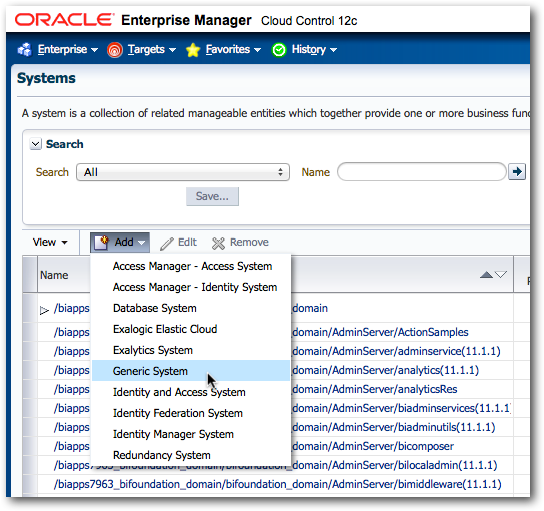Open the AdminServer/bicomposer link
Screen dimensions: 544x511
[x=373, y=446]
